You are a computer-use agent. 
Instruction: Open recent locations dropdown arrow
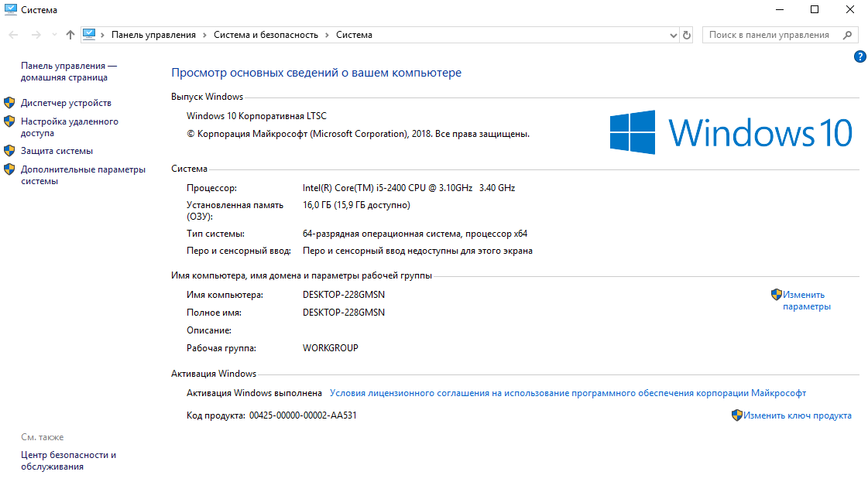(x=54, y=35)
